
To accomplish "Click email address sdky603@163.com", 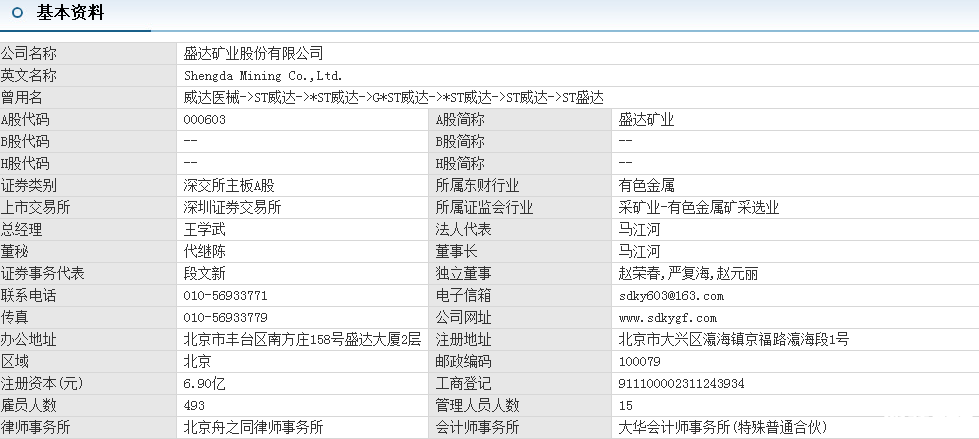I will (x=671, y=295).
